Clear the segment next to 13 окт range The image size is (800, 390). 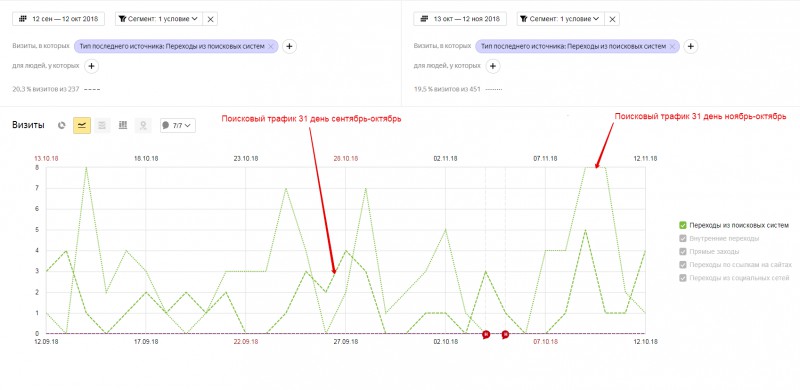pos(612,19)
